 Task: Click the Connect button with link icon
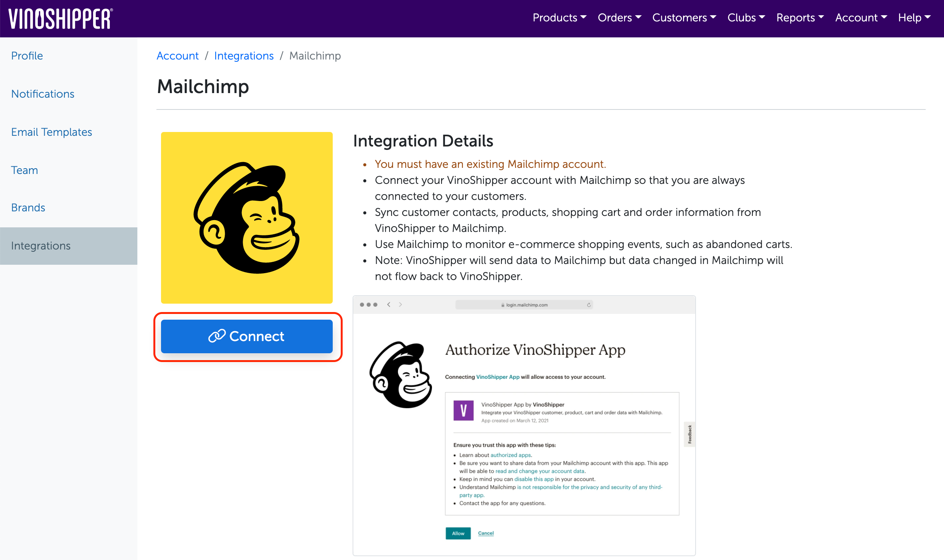pos(246,336)
